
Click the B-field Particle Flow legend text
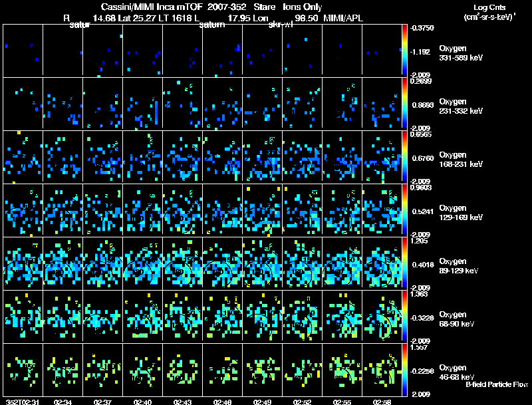pyautogui.click(x=496, y=384)
